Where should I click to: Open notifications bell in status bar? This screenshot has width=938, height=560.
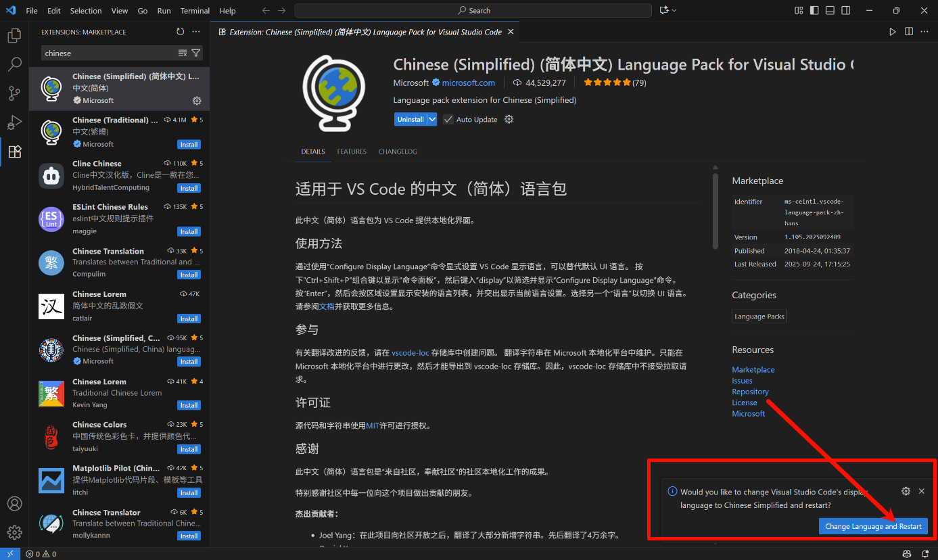pos(926,554)
